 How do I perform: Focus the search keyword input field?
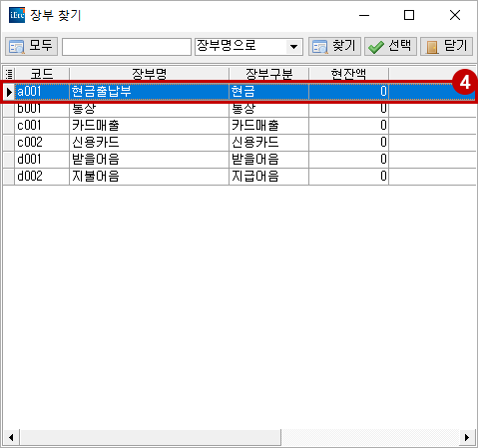tap(127, 47)
